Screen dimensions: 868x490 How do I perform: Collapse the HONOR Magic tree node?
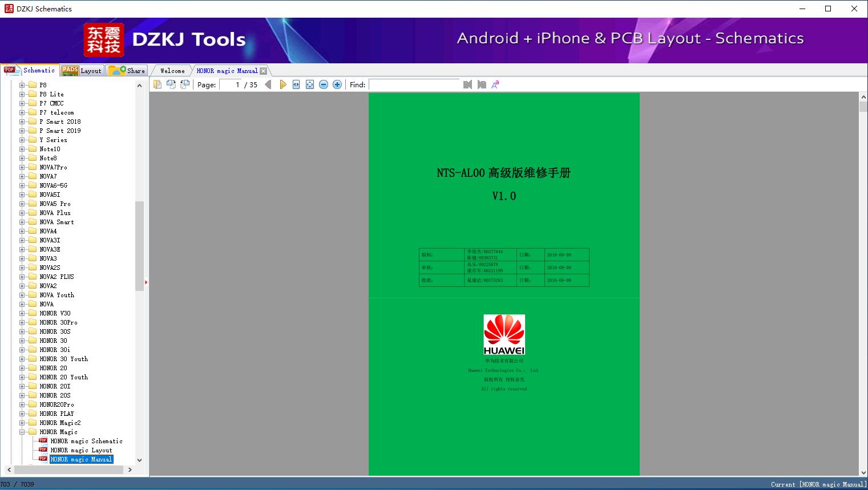click(x=22, y=432)
